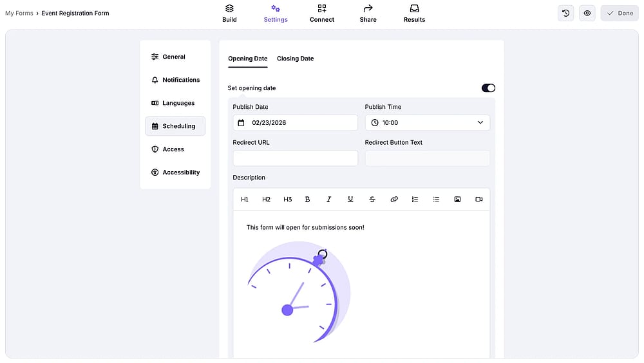Viewport: 644px width, 363px height.
Task: Click the revision history icon
Action: [x=565, y=13]
